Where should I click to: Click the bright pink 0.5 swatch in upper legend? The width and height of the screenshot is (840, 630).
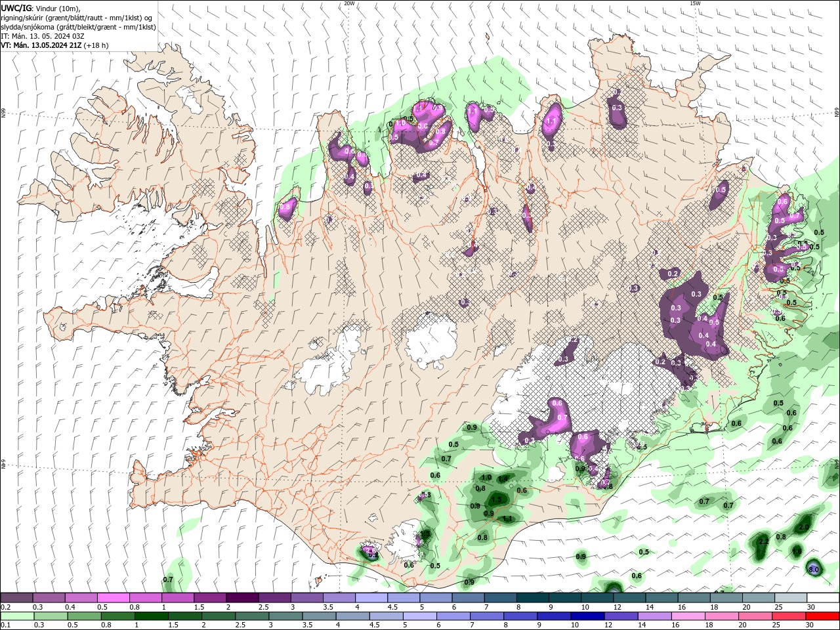coord(113,598)
